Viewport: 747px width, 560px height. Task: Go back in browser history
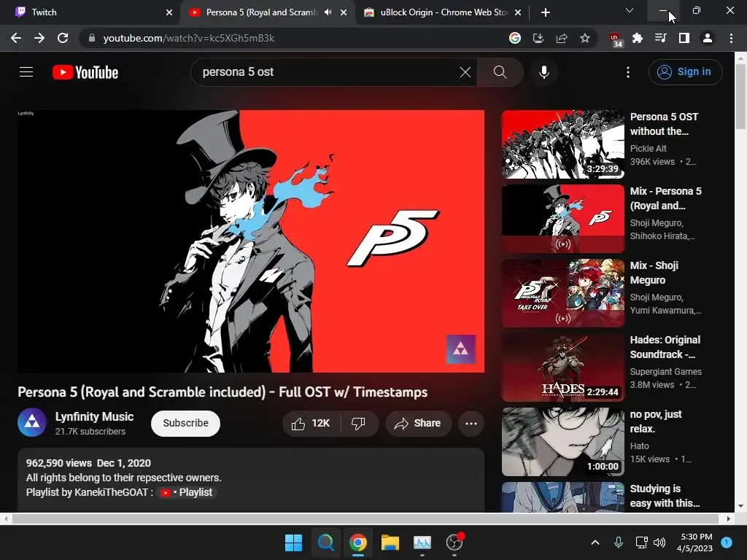coord(16,38)
